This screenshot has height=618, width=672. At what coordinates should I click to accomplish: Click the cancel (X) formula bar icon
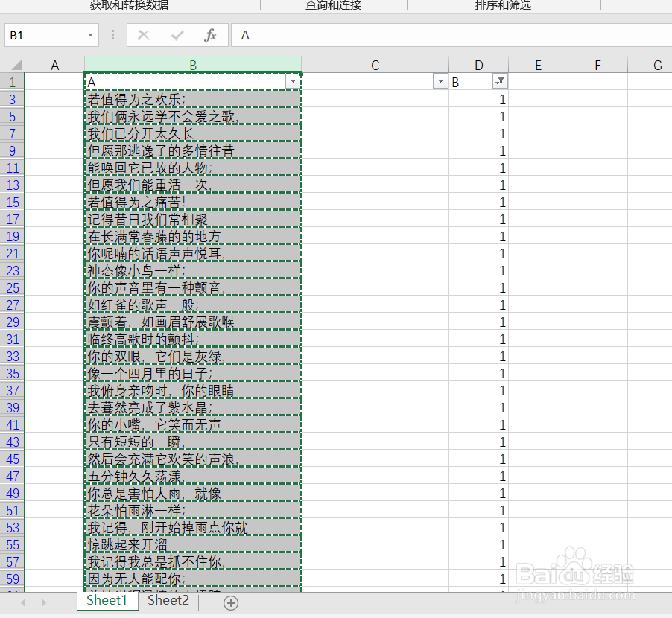(x=144, y=35)
